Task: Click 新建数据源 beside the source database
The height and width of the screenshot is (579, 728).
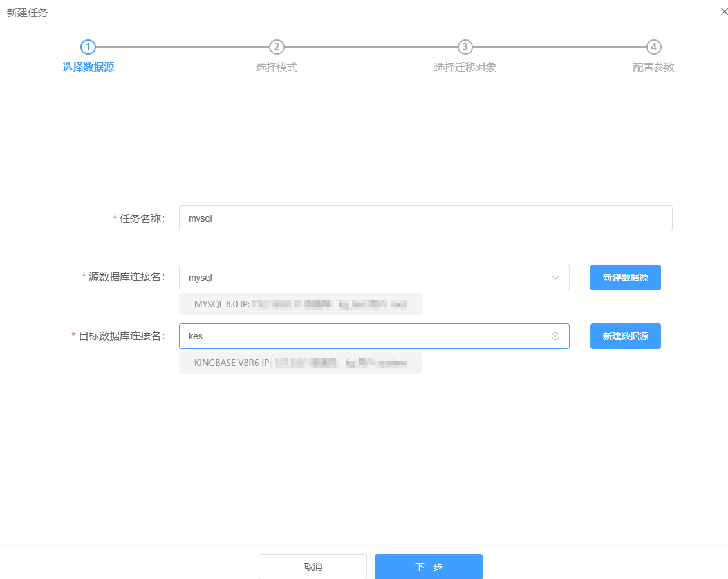Action: 625,278
